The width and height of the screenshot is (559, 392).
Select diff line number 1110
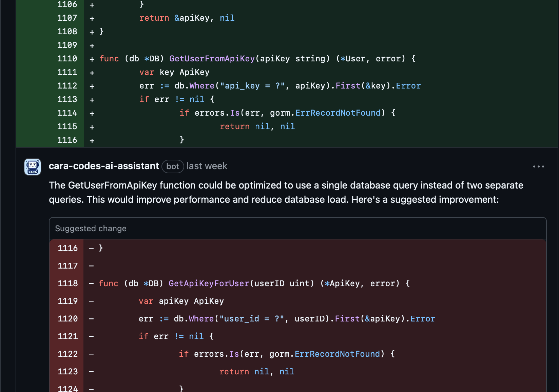[67, 59]
